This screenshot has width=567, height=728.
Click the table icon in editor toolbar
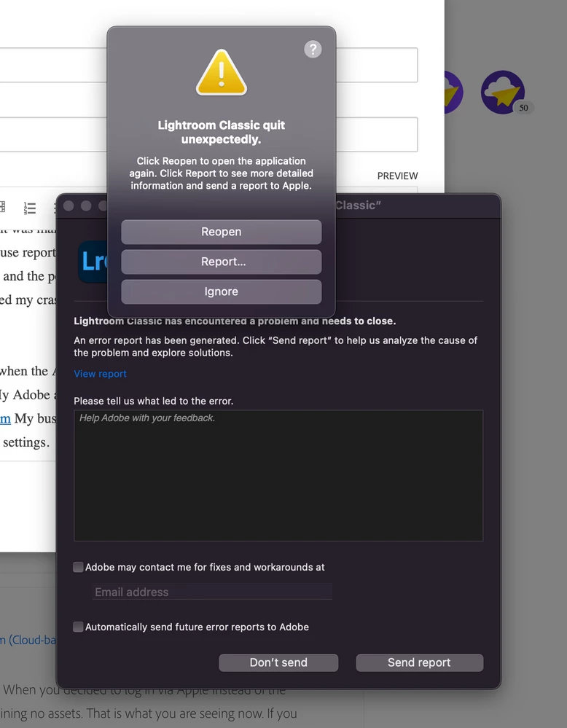2,207
